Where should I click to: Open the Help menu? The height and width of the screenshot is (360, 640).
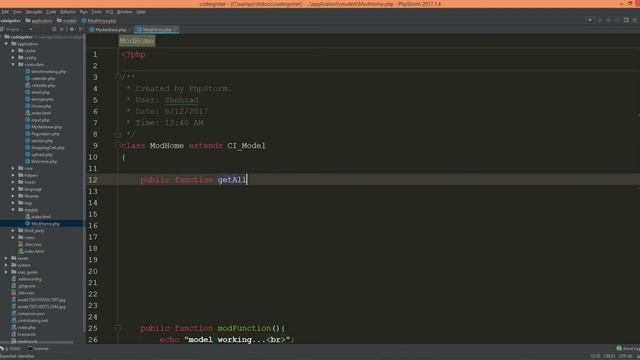tap(141, 12)
